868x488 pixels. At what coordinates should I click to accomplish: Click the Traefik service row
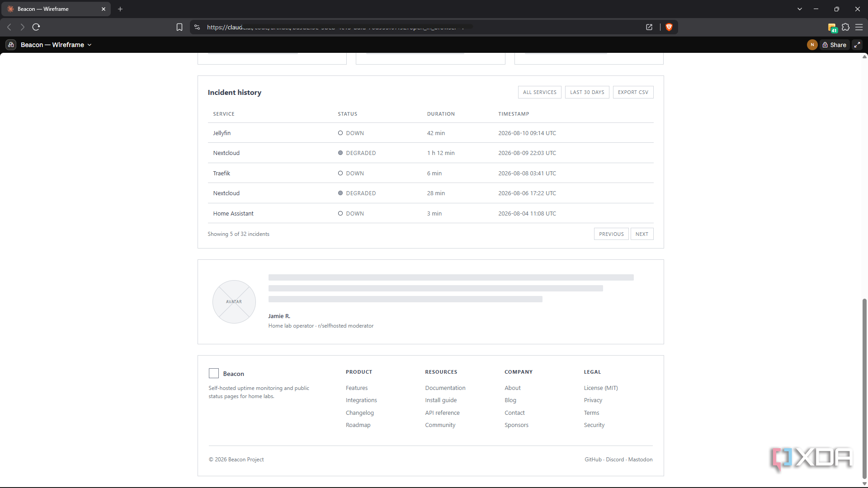tap(430, 173)
